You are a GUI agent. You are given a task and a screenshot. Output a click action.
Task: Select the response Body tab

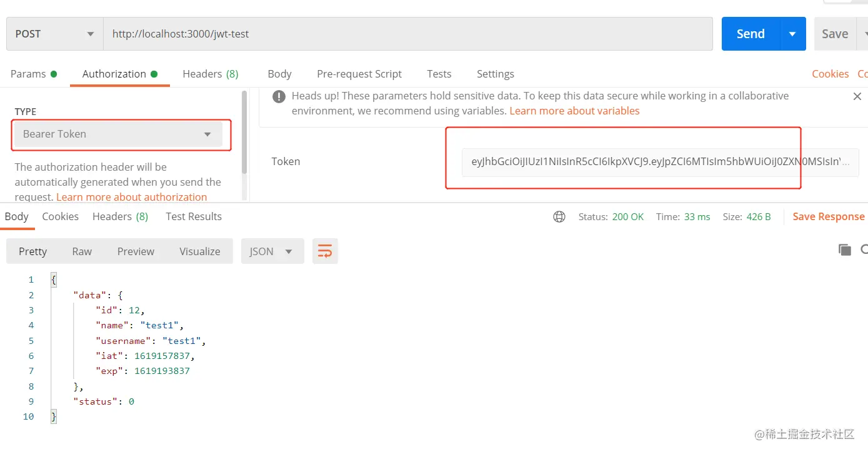[17, 216]
